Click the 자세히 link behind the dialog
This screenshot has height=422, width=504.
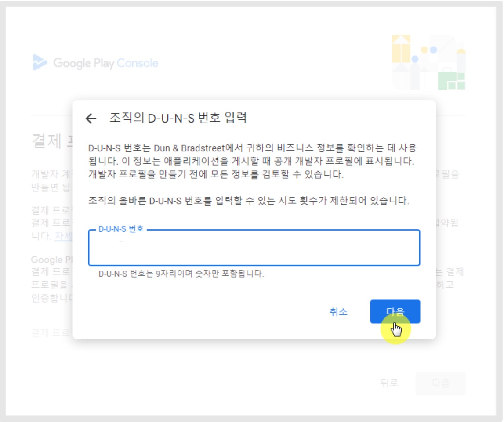(x=63, y=236)
